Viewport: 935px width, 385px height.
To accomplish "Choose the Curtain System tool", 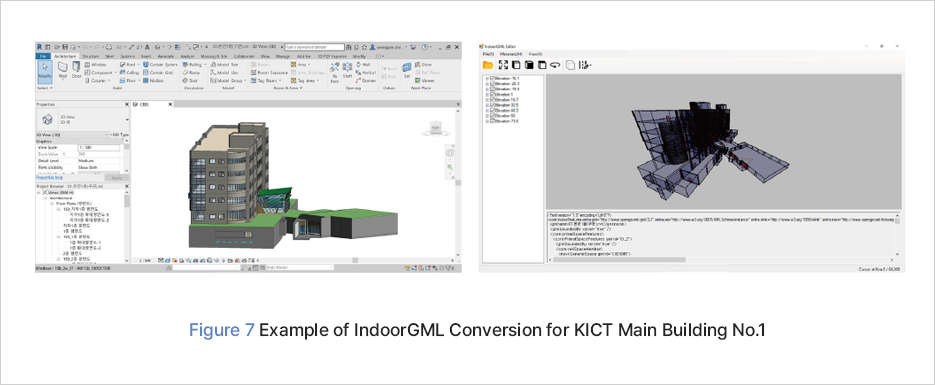I will coord(160,64).
